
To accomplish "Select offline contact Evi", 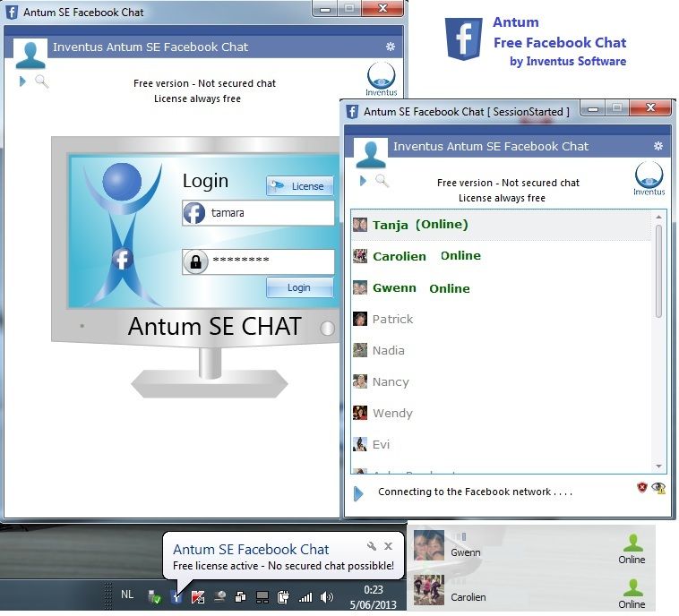I will point(502,445).
